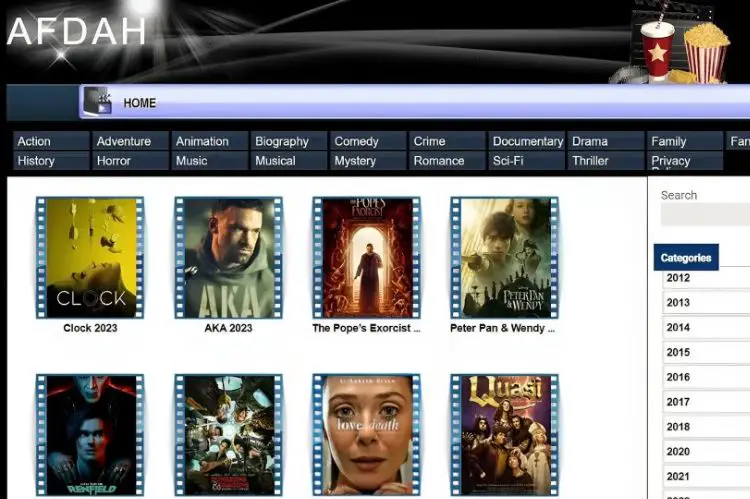Open the Renfield movie poster
Screen dimensions: 750x499
(90, 435)
